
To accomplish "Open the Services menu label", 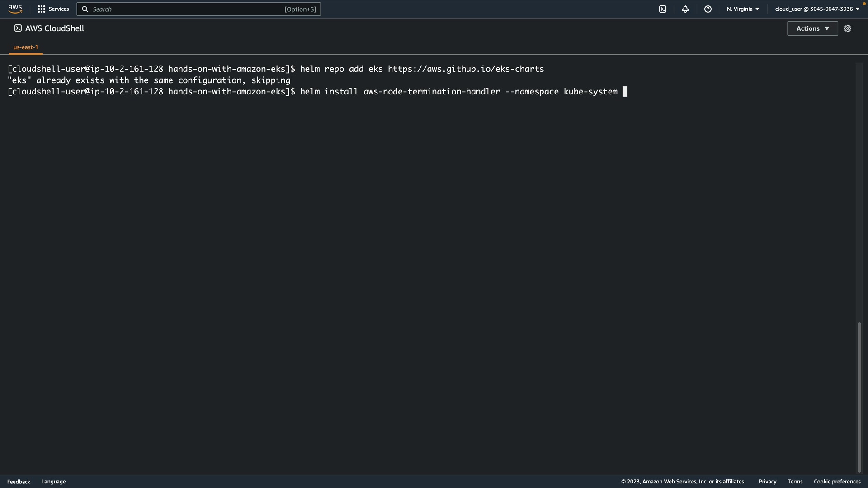I will [x=59, y=9].
